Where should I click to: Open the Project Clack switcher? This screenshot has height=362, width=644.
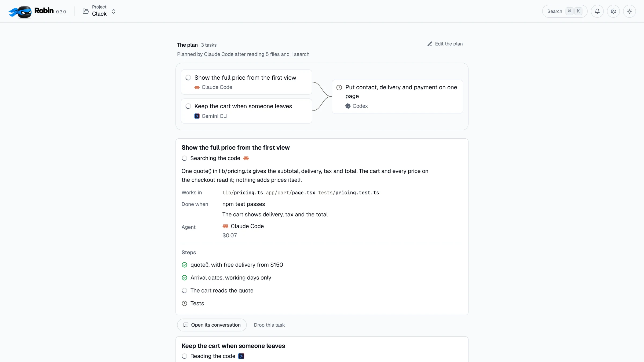click(99, 11)
